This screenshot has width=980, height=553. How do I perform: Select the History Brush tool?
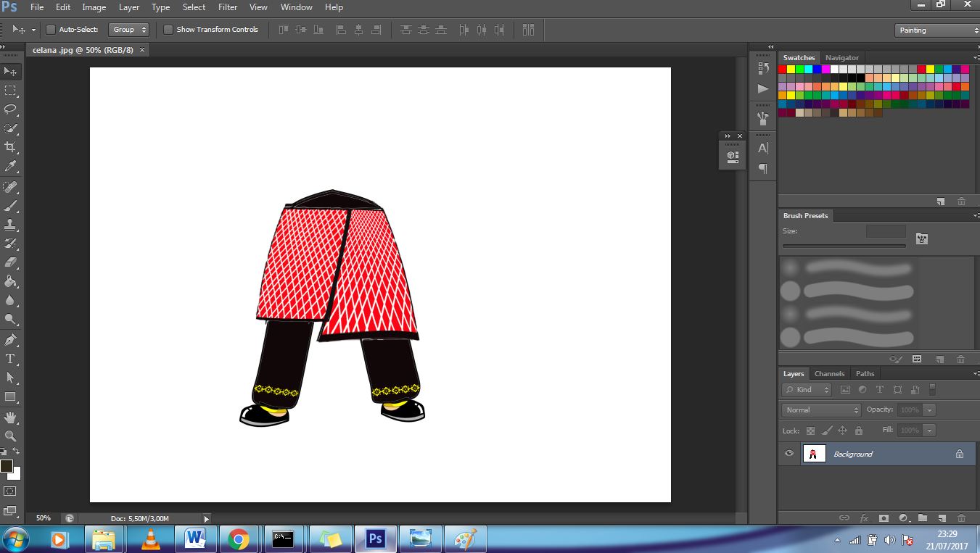pos(11,244)
